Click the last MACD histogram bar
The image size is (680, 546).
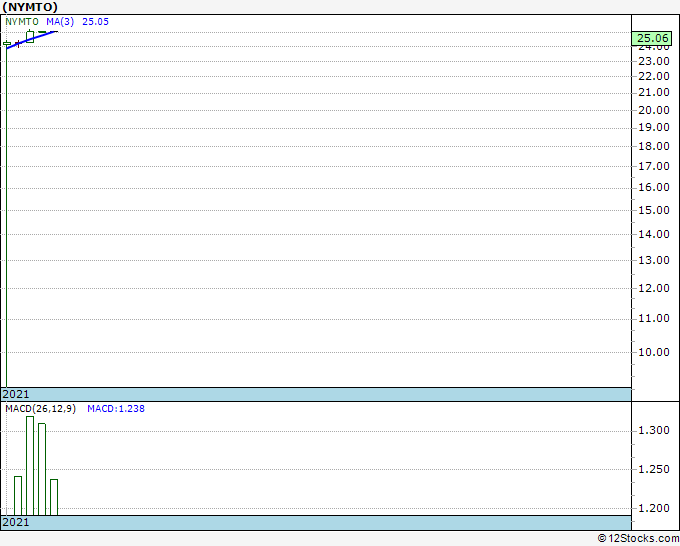pyautogui.click(x=54, y=497)
